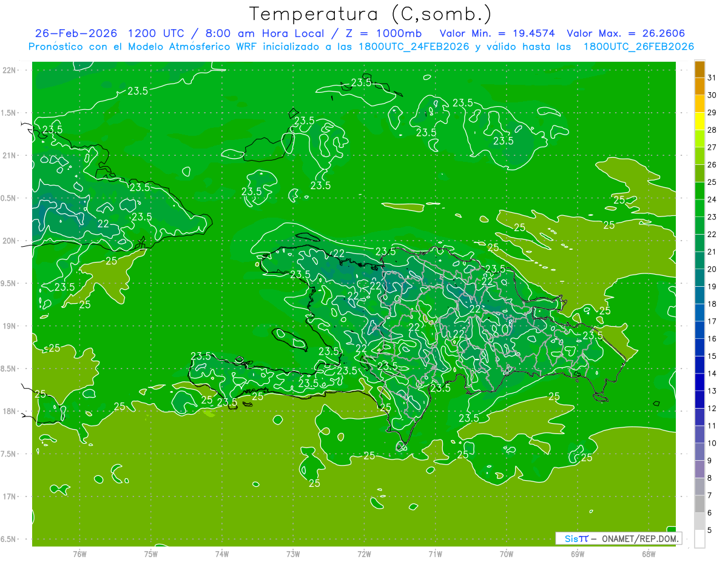Click the '75W' longitude axis label

(x=150, y=554)
